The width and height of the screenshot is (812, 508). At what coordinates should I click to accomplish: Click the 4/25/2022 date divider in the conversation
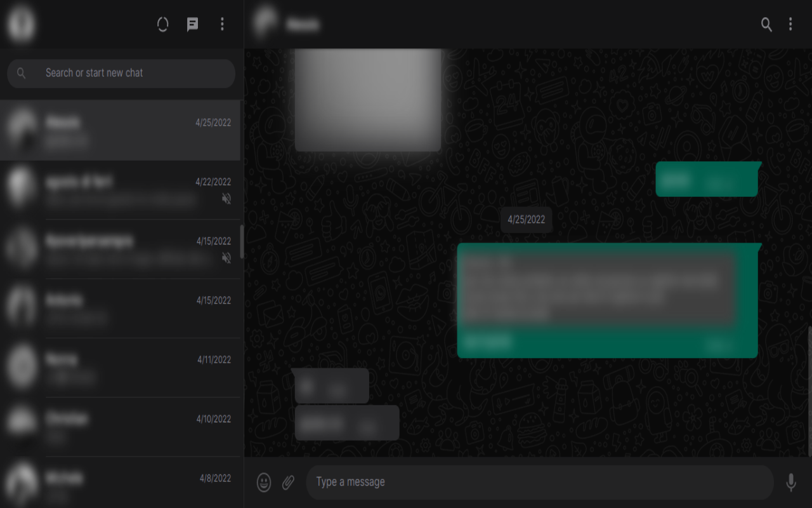(x=527, y=220)
